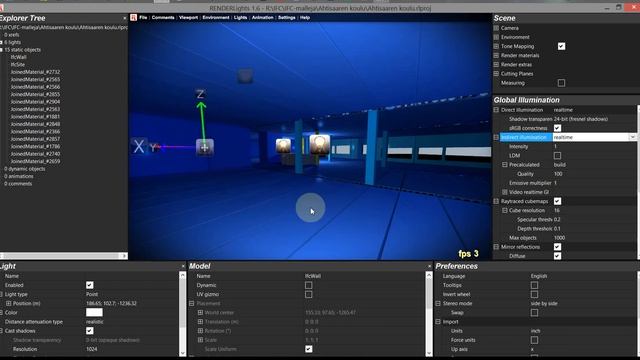Close the Model panel

coord(429,266)
